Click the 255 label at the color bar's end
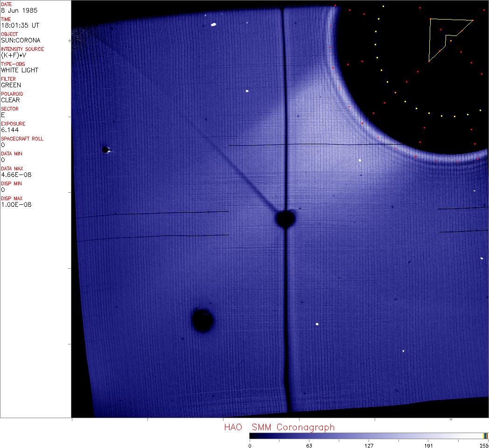 point(483,445)
